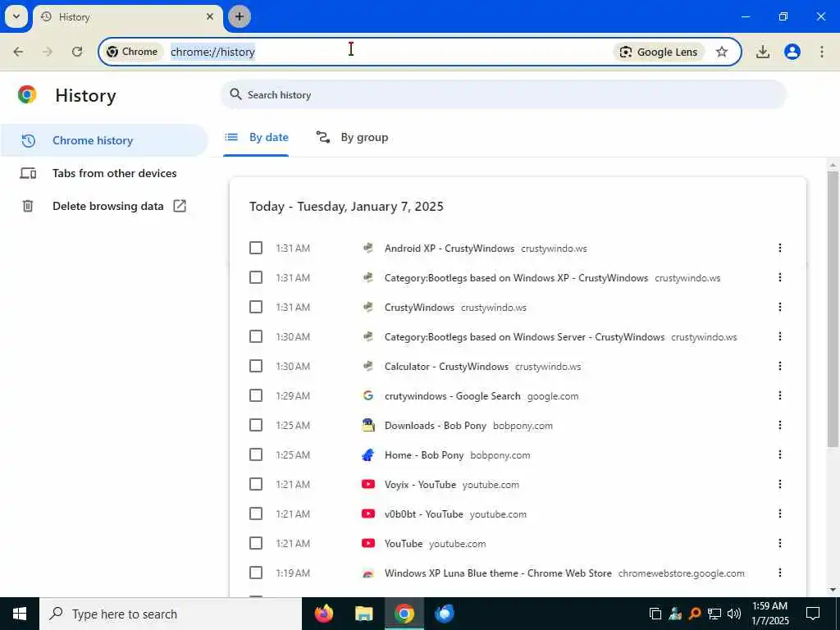This screenshot has width=840, height=630.
Task: Click the Chrome Web Store favicon
Action: tap(368, 573)
